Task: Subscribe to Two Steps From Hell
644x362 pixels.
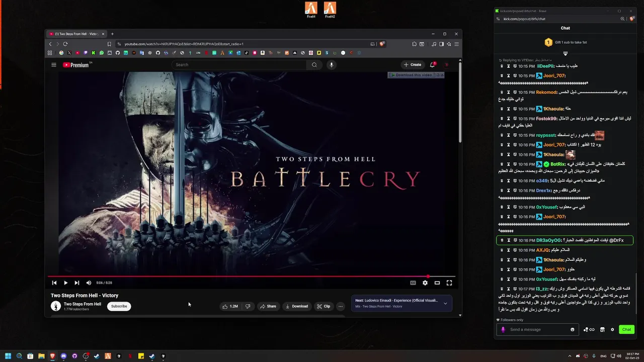Action: point(119,306)
